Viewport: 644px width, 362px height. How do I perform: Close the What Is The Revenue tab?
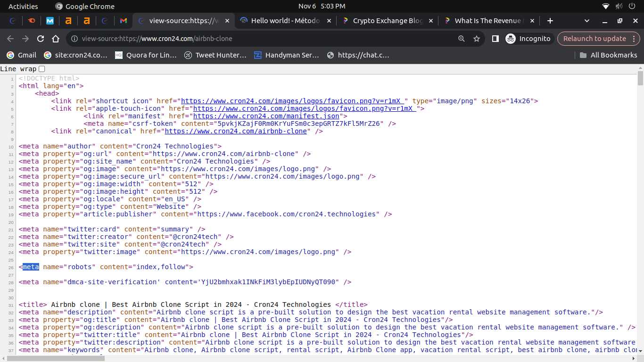tap(532, 21)
